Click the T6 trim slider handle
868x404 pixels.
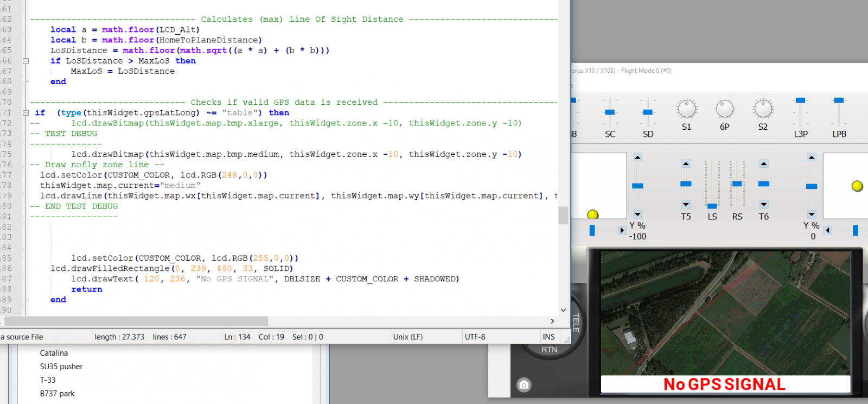tap(764, 184)
